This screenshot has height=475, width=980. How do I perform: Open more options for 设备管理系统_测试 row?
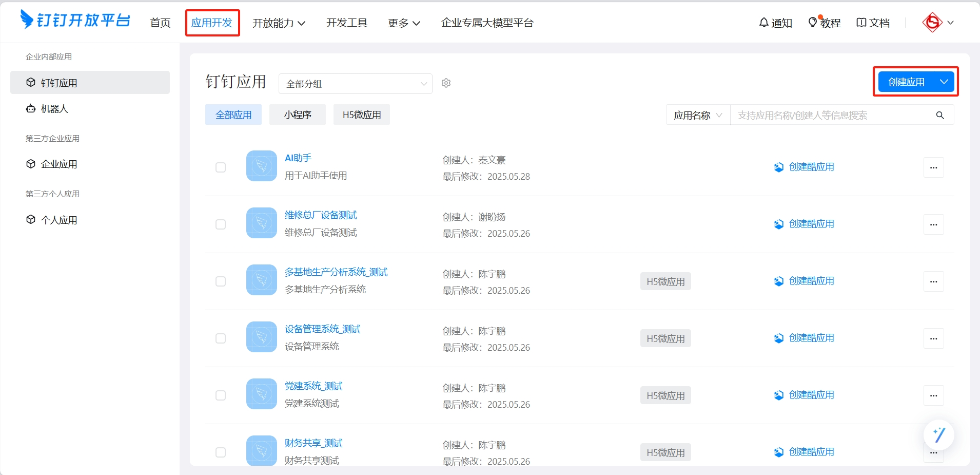click(934, 338)
